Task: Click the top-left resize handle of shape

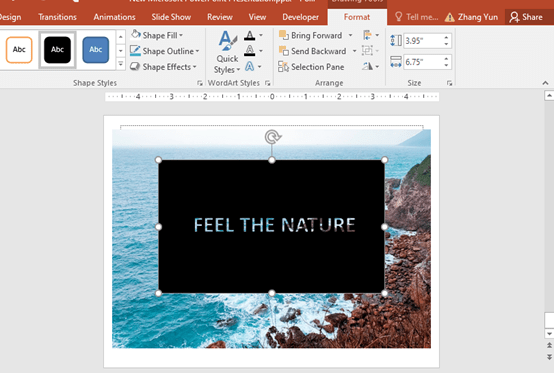Action: 158,160
